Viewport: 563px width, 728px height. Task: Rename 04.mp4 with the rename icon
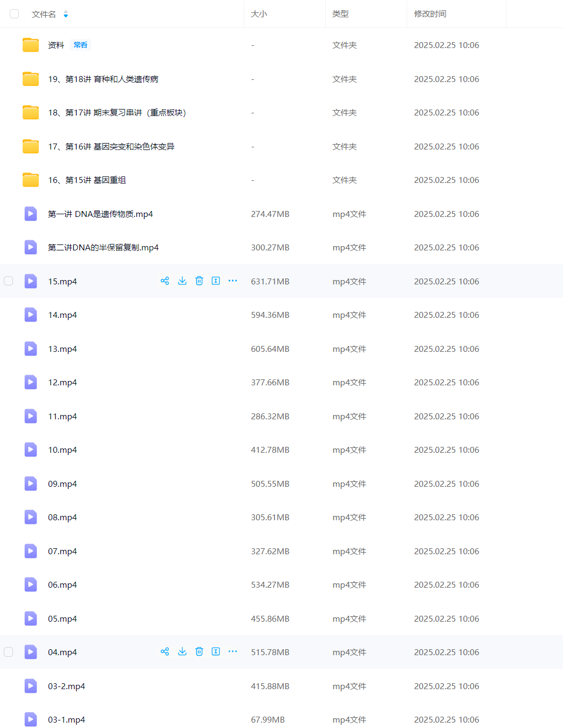click(x=216, y=651)
